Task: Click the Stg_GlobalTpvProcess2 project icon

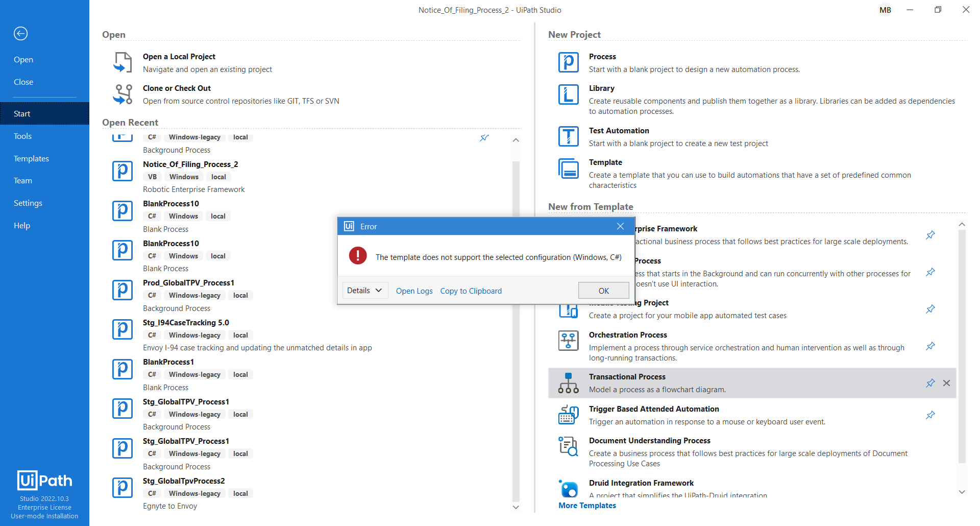Action: pos(122,488)
